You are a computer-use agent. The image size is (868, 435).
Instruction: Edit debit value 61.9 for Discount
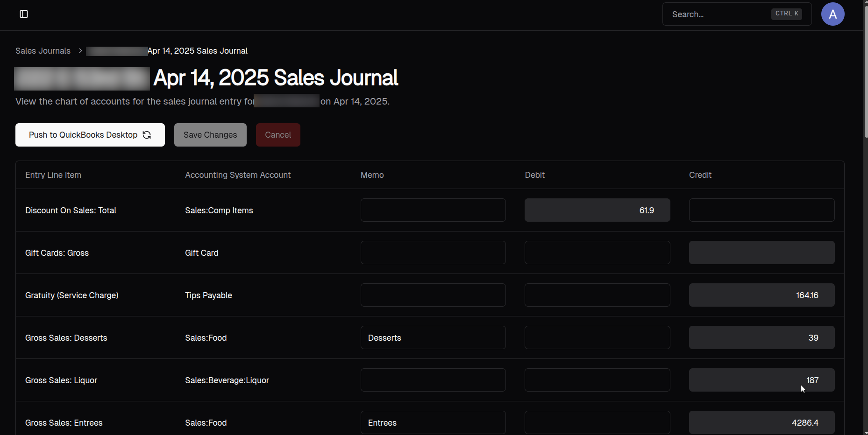tap(597, 210)
